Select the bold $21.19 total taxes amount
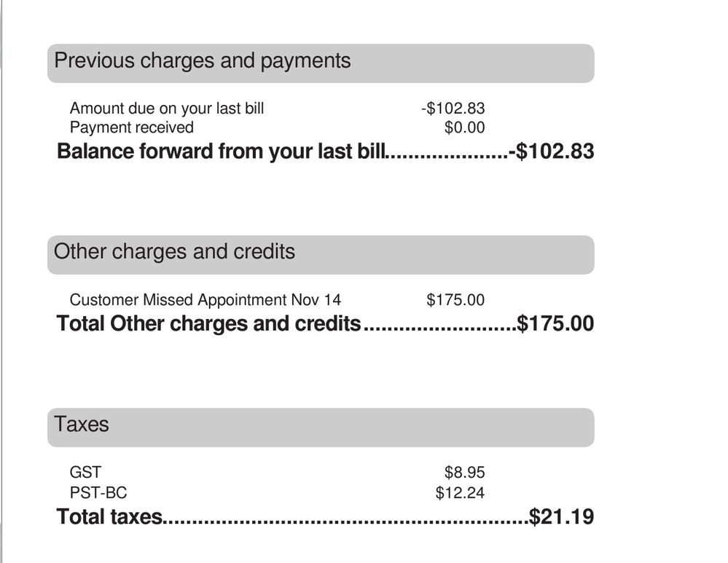The image size is (728, 563). 561,517
